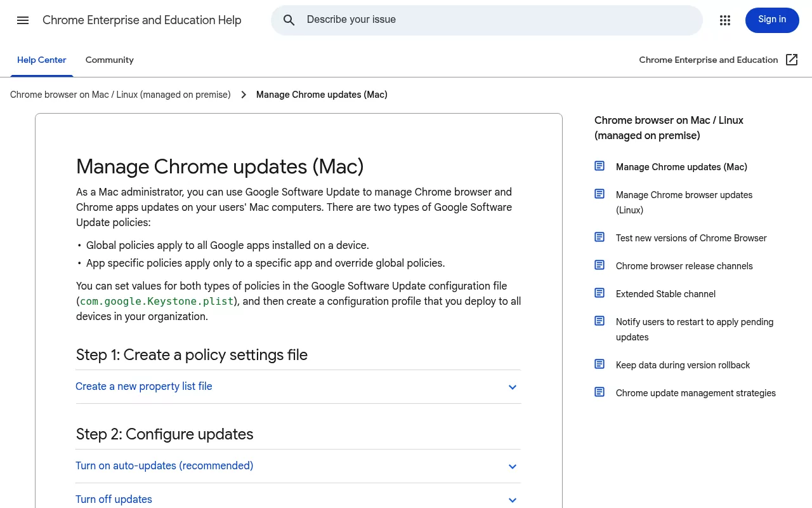
Task: Open Test new versions of Chrome Browser article
Action: (x=691, y=238)
